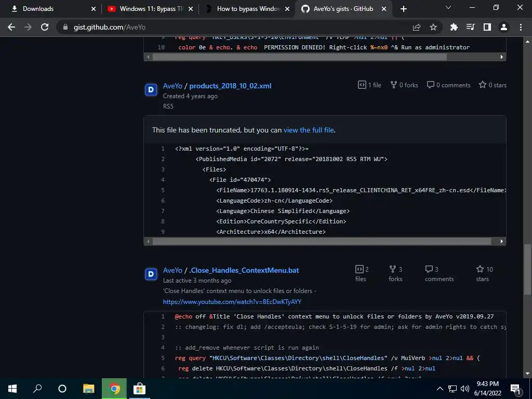Image resolution: width=532 pixels, height=399 pixels.
Task: Open File Explorer from taskbar
Action: [88, 389]
